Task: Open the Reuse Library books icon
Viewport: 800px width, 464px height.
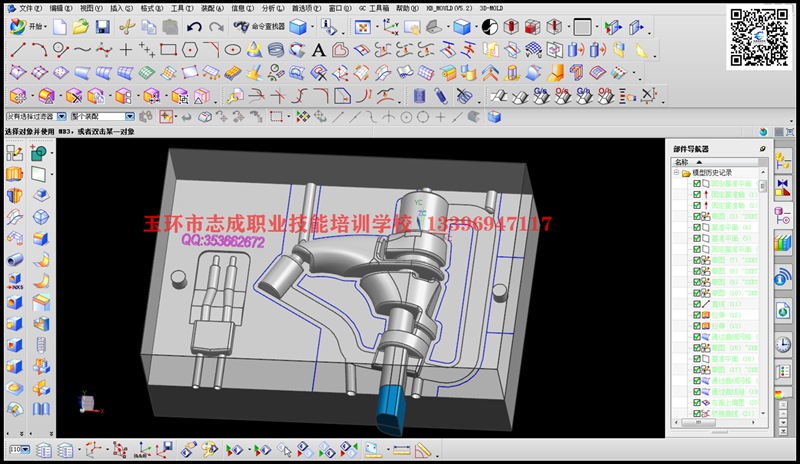Action: (783, 242)
